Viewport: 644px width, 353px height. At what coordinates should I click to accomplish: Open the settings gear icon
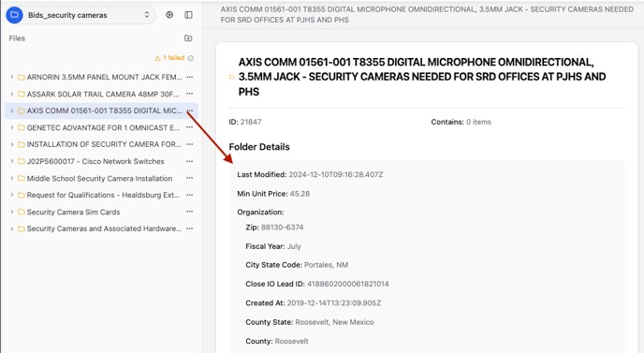[x=169, y=15]
